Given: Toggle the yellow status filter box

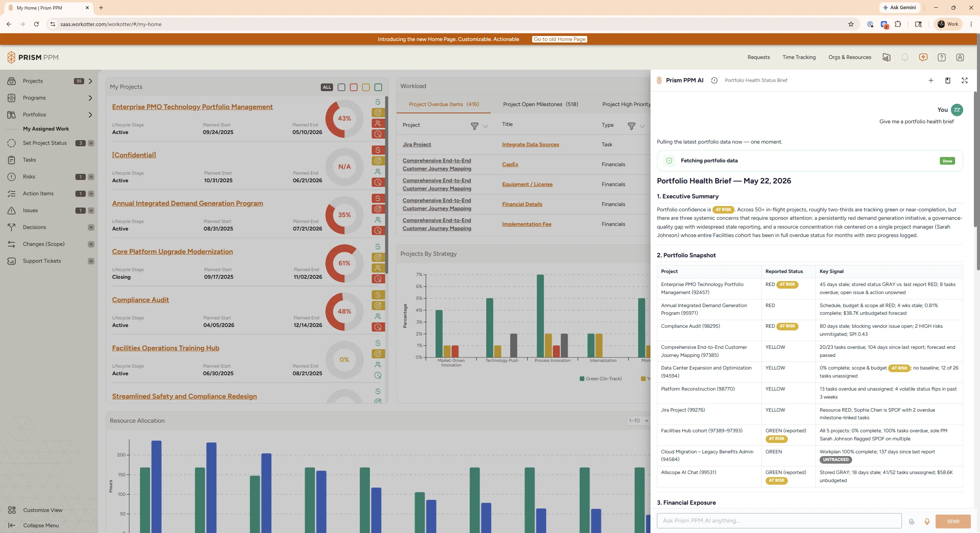Looking at the screenshot, I should [x=366, y=87].
